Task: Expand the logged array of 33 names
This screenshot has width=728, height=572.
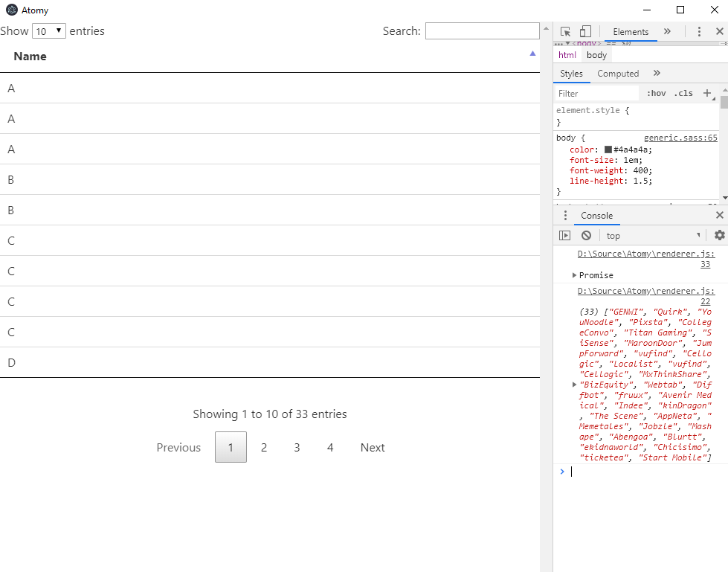Action: pyautogui.click(x=573, y=385)
